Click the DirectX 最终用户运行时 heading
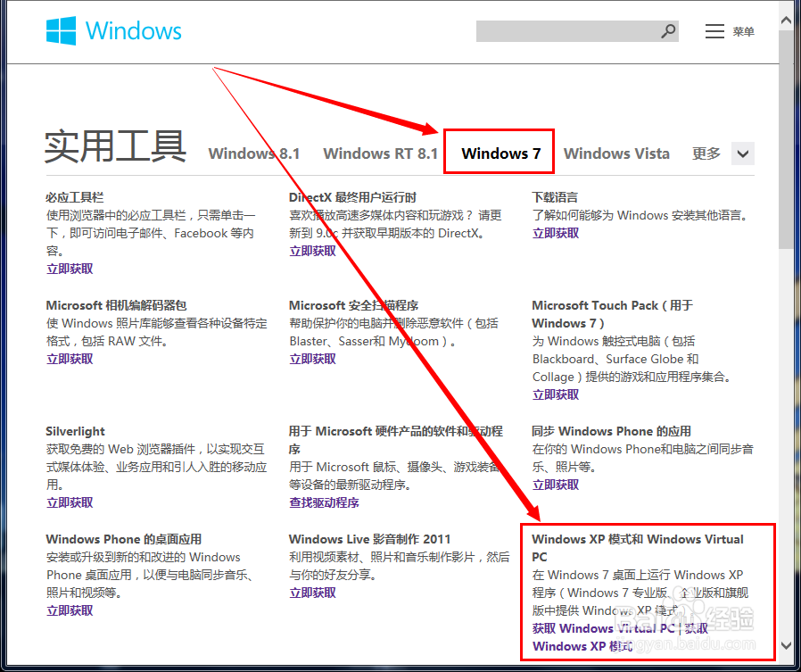 (352, 197)
